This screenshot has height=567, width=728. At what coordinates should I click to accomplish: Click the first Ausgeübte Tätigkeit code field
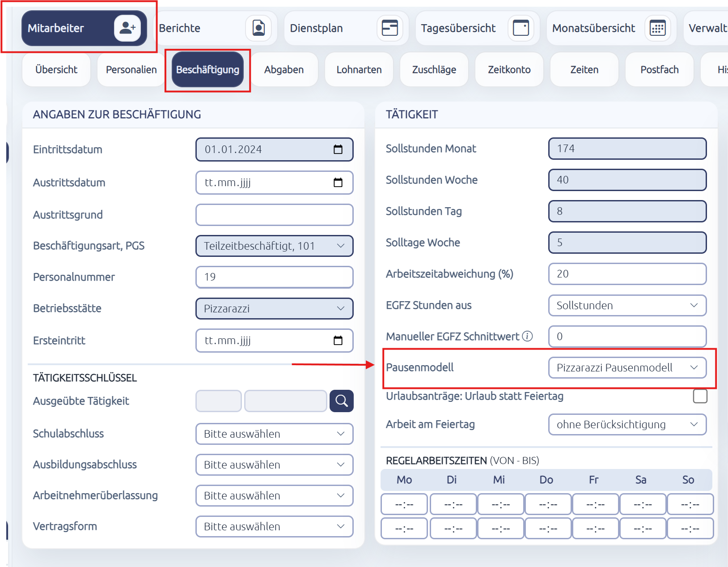coord(219,401)
